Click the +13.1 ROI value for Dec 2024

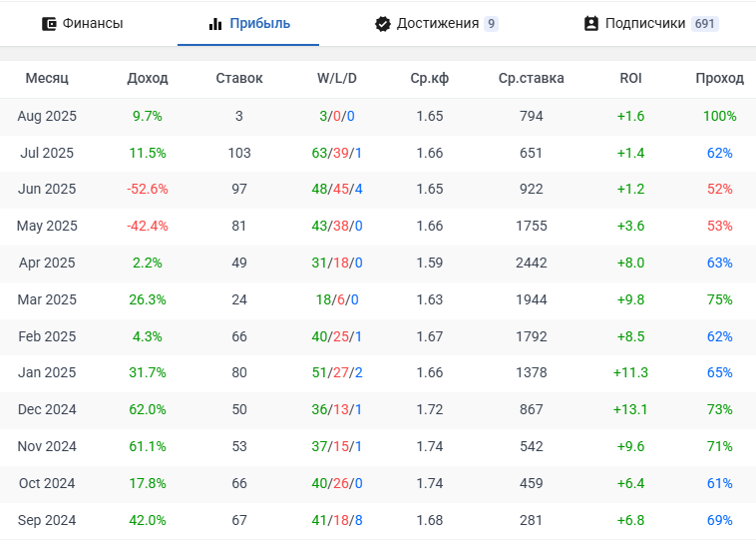pyautogui.click(x=630, y=409)
